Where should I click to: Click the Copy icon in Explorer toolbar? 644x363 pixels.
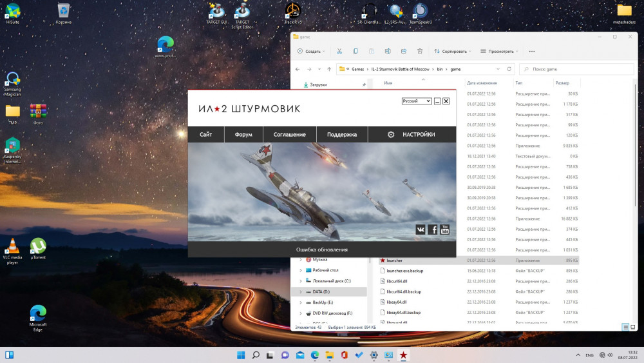point(355,51)
